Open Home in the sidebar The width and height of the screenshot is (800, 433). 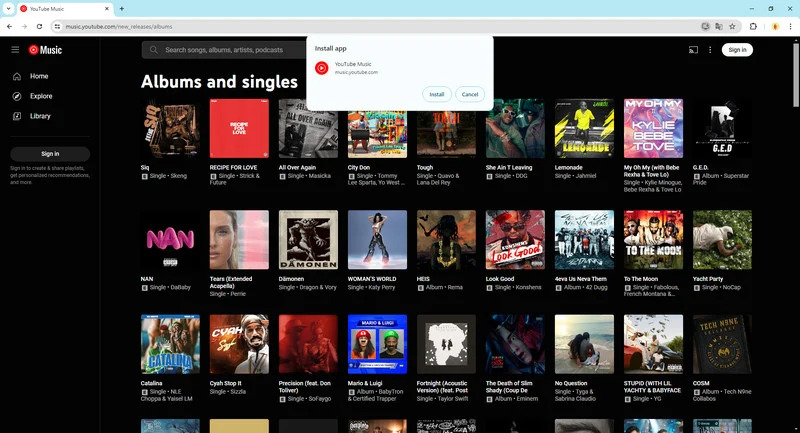(x=39, y=76)
